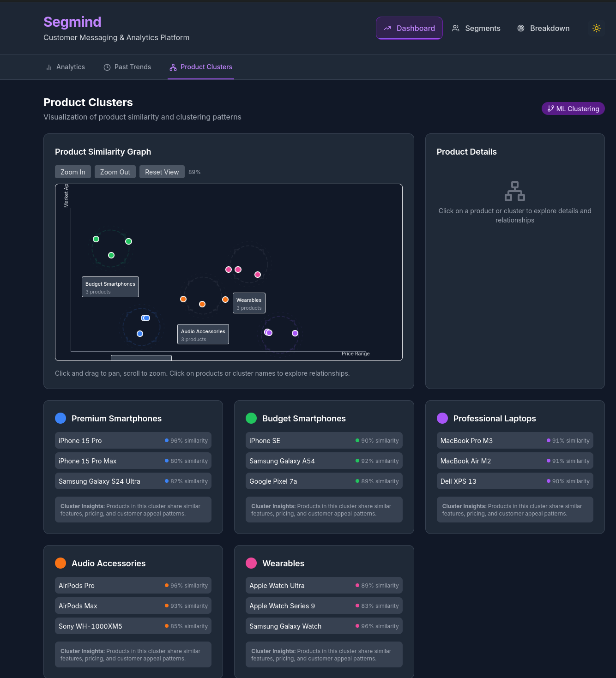This screenshot has width=616, height=678.
Task: Click the purple Professional Laptops color dot
Action: click(x=442, y=418)
